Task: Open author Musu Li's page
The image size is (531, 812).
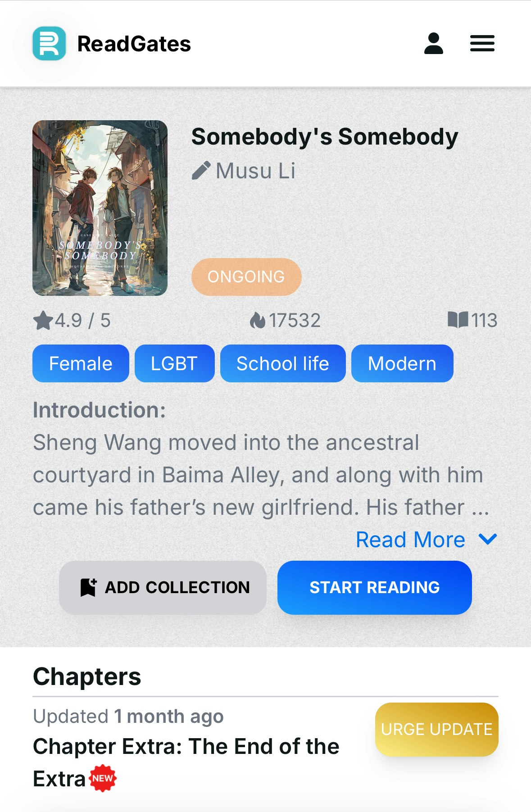Action: pos(255,171)
